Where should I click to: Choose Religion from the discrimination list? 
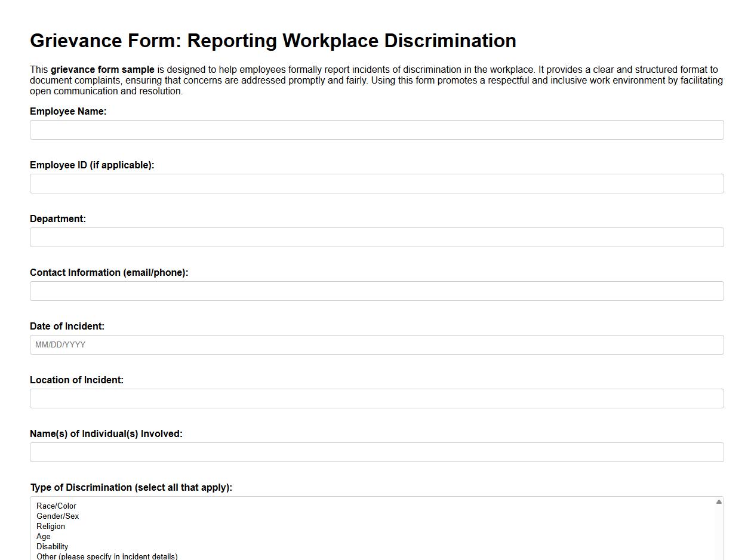(51, 526)
